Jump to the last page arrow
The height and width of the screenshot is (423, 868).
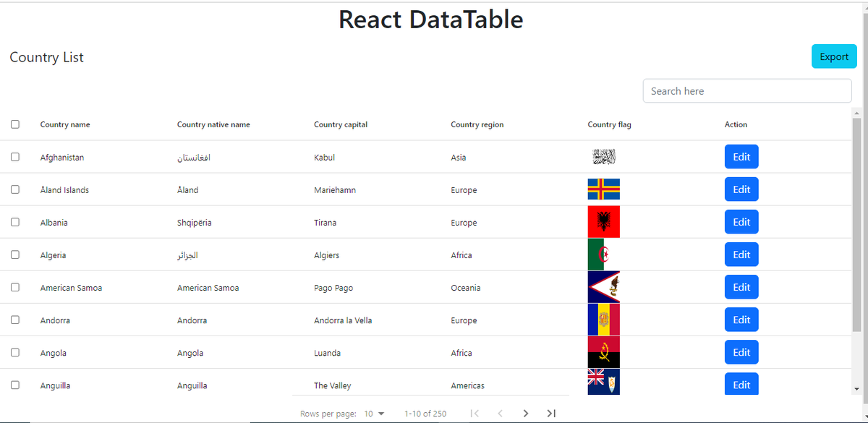tap(551, 414)
